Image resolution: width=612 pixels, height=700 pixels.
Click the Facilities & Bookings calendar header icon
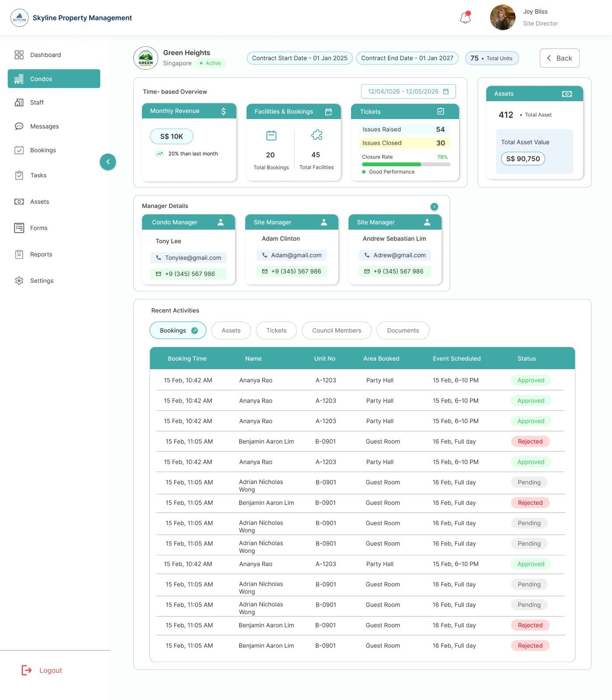pos(329,112)
